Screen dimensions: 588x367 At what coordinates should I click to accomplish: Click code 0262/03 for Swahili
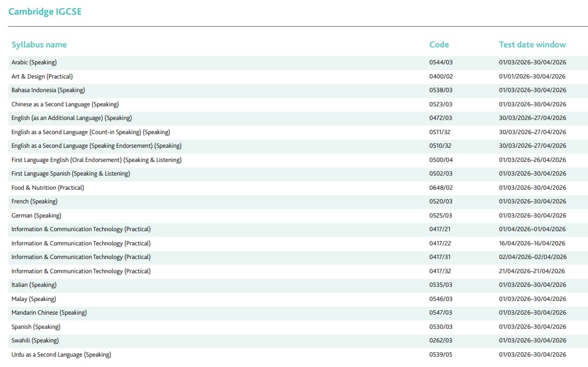tap(441, 340)
